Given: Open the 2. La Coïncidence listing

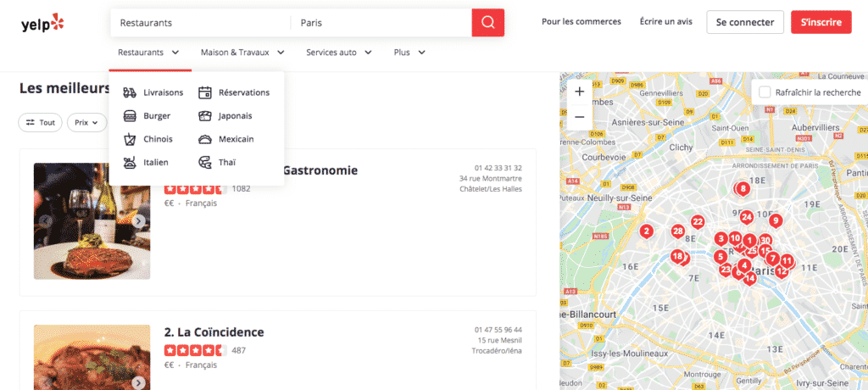Looking at the screenshot, I should coord(214,331).
